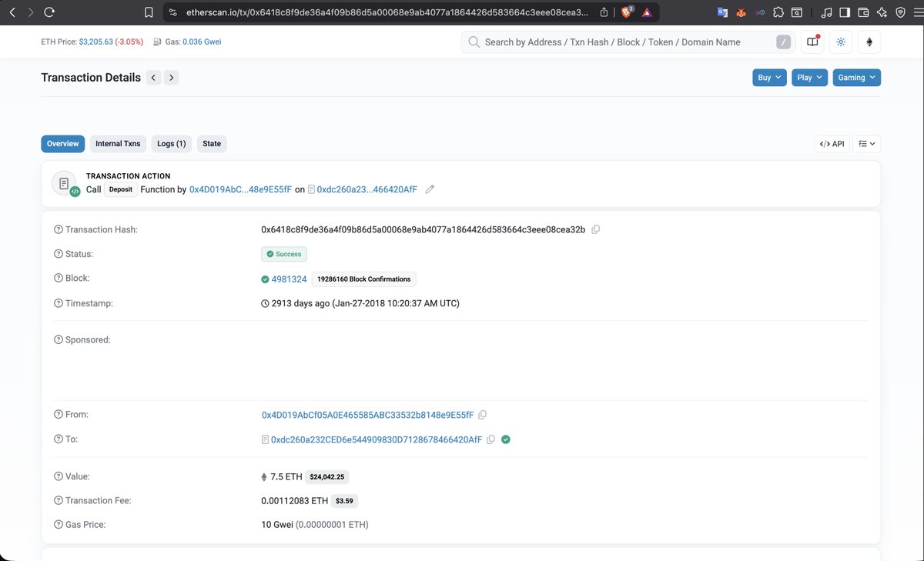Go back using browser back arrow
Screen dimensions: 924x561
(12, 12)
